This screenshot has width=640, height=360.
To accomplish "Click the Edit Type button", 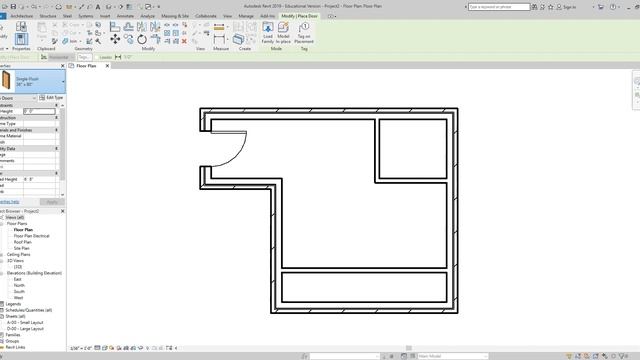I will click(x=51, y=98).
